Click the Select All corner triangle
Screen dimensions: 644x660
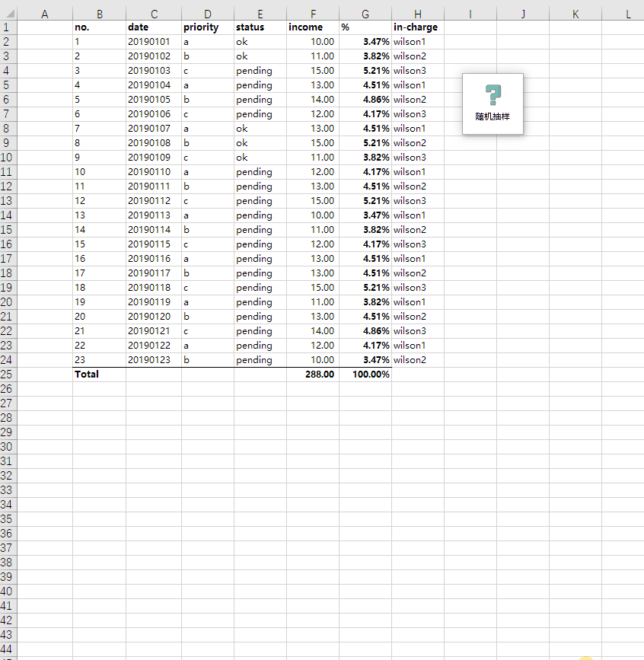[x=9, y=14]
